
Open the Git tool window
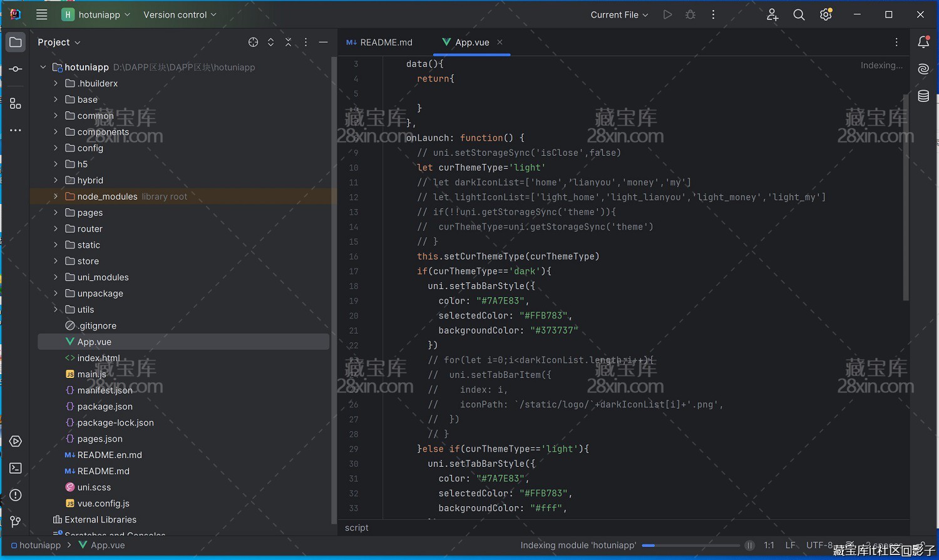[x=16, y=521]
